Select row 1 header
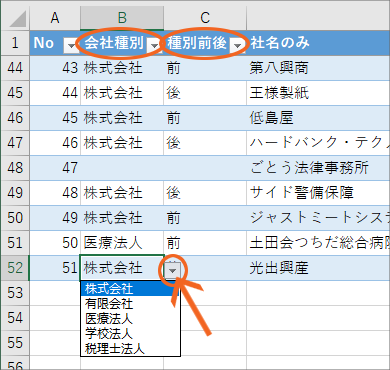This screenshot has height=370, width=390. tap(15, 43)
